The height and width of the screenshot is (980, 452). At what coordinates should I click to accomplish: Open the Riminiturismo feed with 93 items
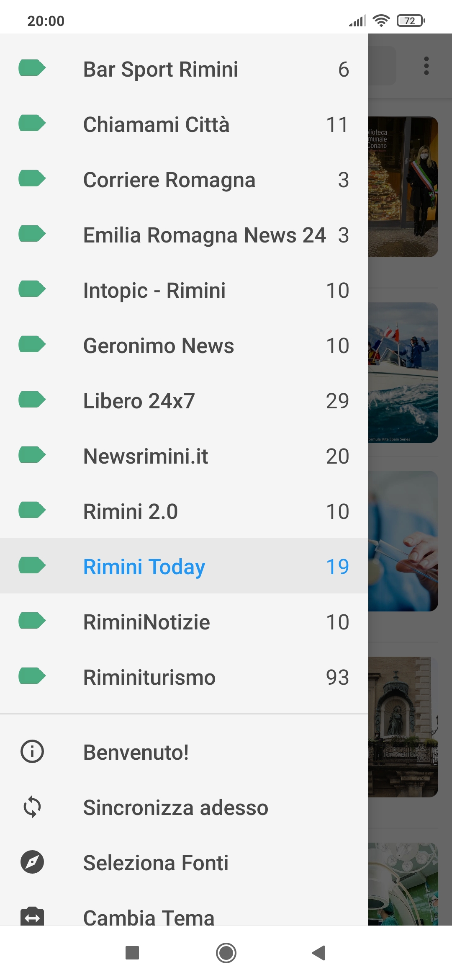pos(184,677)
